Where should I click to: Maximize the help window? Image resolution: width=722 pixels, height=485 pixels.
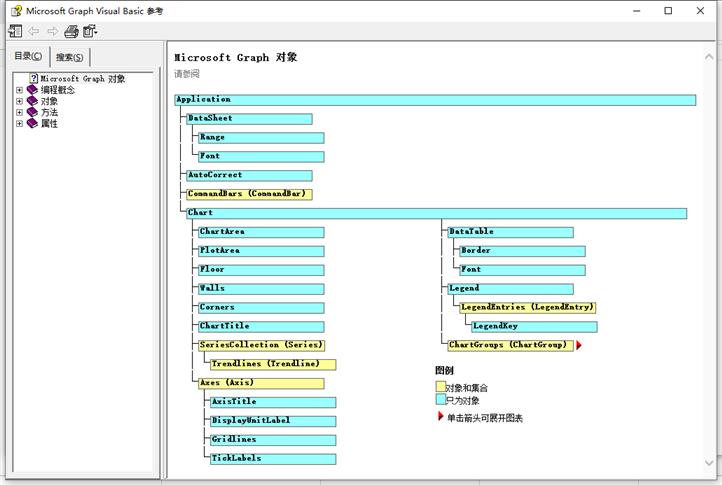pos(668,11)
